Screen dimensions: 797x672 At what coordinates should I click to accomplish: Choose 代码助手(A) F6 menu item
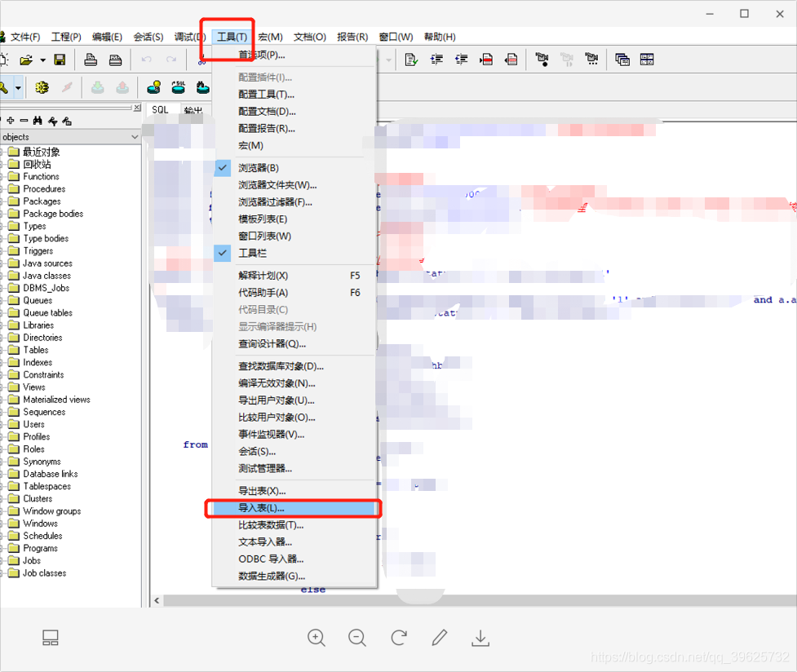point(294,293)
